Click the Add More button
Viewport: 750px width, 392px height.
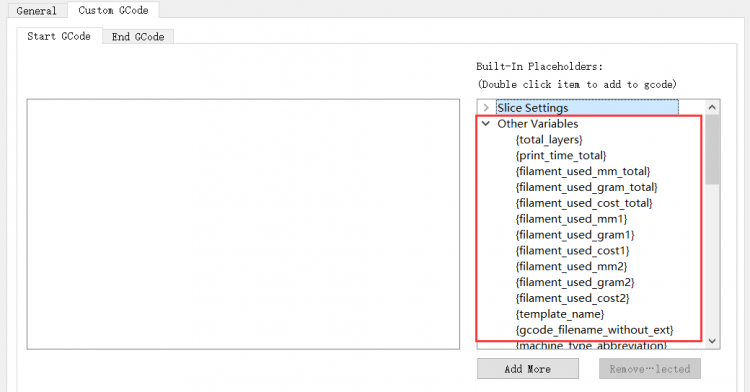tap(528, 369)
